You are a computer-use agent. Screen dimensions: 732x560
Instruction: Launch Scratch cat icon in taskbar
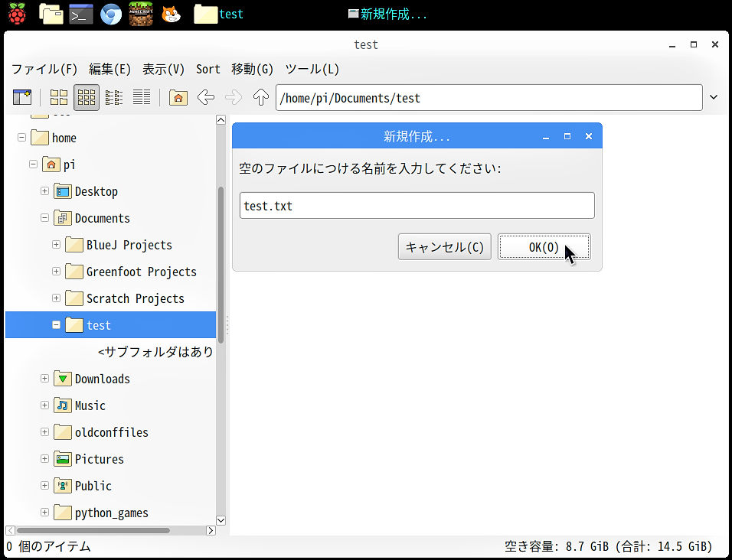coord(171,14)
